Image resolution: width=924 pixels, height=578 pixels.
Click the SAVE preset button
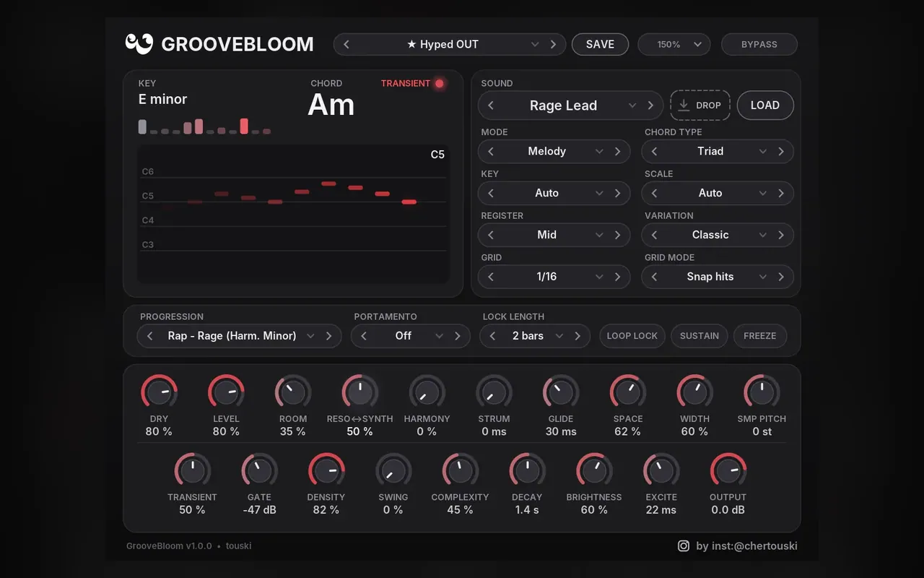coord(600,44)
